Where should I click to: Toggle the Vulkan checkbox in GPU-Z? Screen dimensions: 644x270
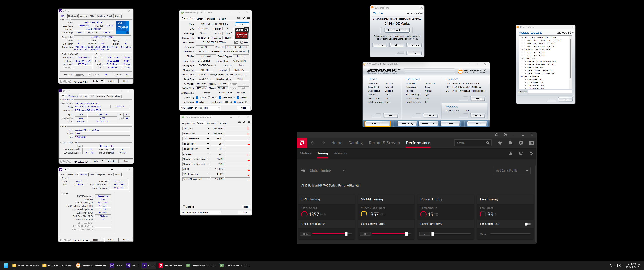[197, 102]
